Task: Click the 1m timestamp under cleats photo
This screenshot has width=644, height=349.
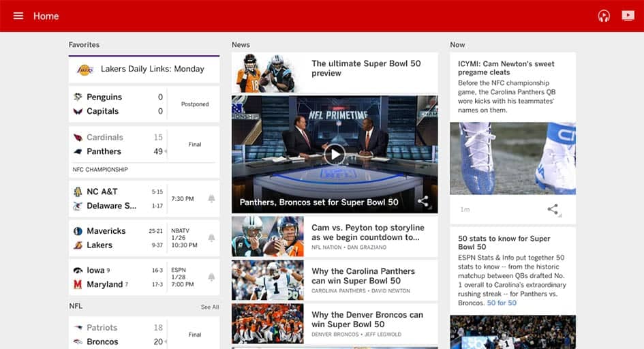Action: (465, 209)
